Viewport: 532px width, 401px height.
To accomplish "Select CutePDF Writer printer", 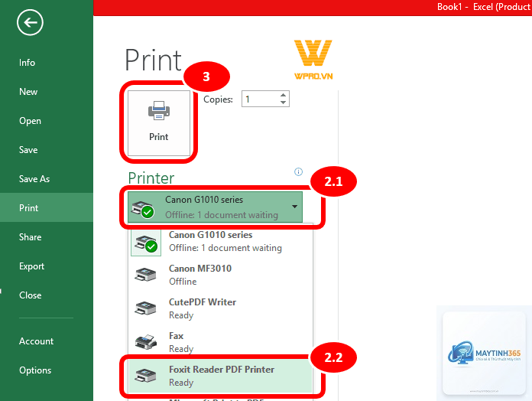I will coord(221,308).
